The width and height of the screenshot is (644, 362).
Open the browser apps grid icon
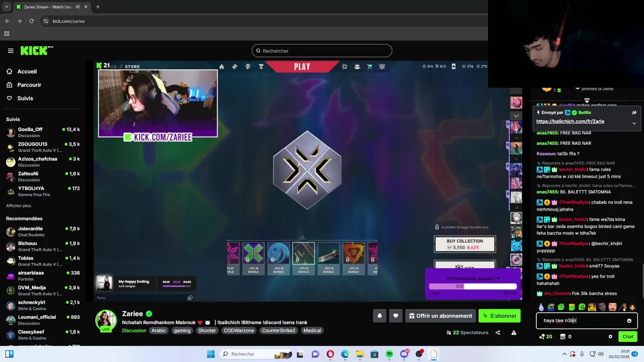[7, 34]
